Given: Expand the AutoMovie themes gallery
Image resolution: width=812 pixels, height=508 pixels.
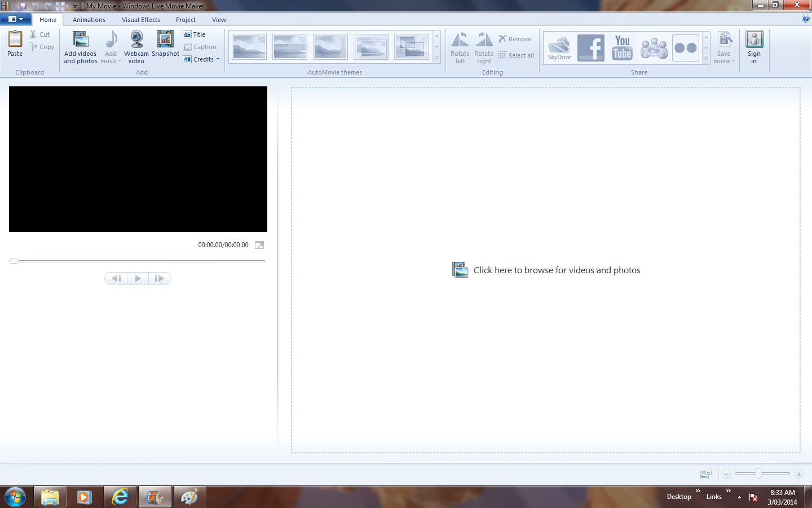Looking at the screenshot, I should (436, 58).
